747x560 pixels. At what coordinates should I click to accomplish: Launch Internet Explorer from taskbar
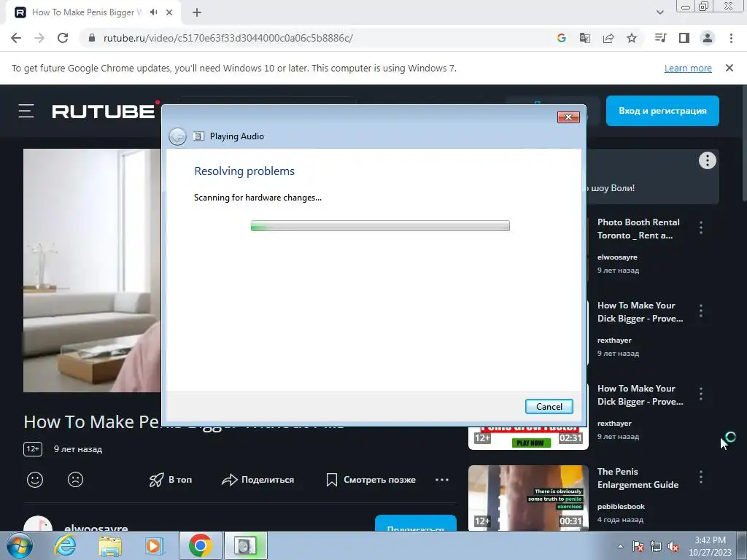[x=65, y=545]
